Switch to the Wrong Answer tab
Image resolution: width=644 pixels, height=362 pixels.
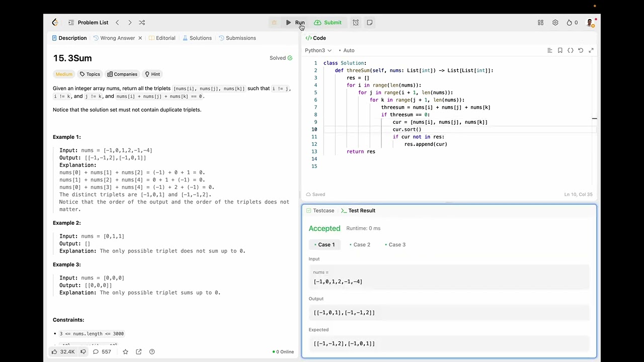click(x=114, y=38)
